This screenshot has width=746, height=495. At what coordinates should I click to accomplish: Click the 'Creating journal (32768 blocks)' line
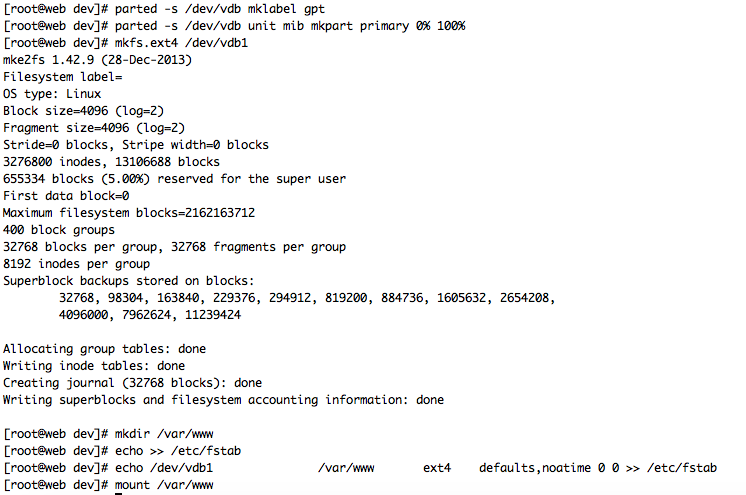click(x=133, y=383)
